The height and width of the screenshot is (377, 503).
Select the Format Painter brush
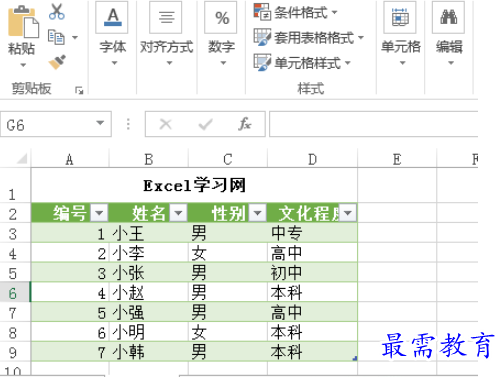pos(57,62)
